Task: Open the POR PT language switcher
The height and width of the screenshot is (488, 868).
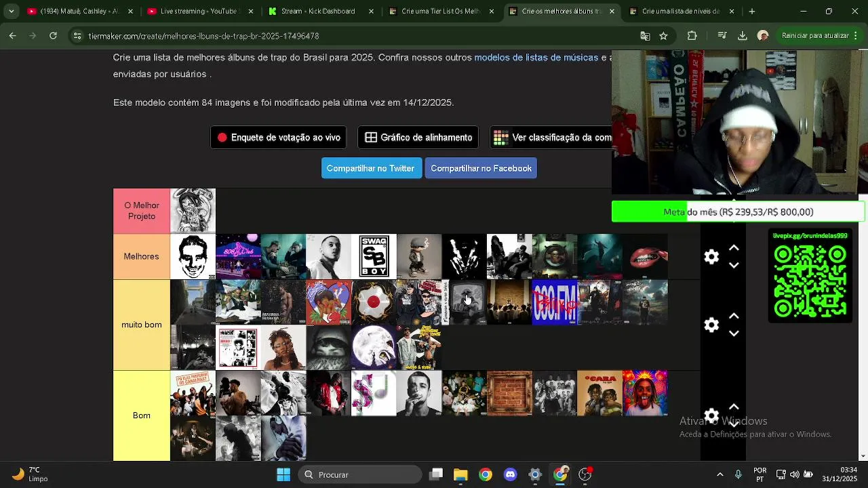Action: click(x=760, y=474)
